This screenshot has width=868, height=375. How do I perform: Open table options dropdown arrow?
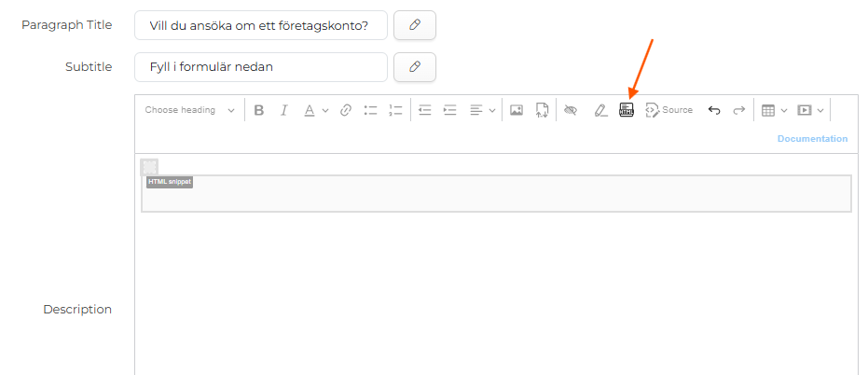pos(784,110)
